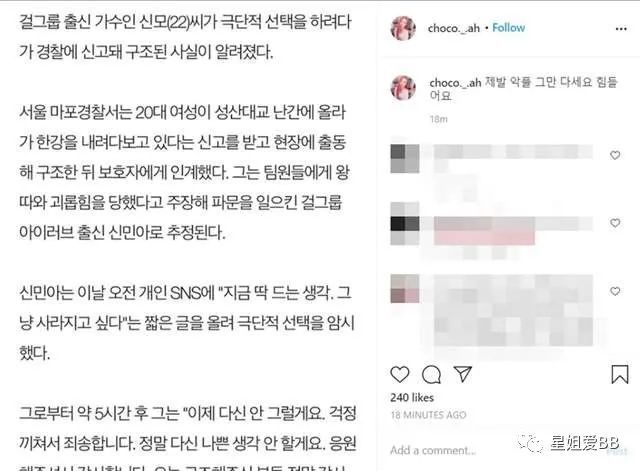Like the first blurred comment

pyautogui.click(x=615, y=155)
